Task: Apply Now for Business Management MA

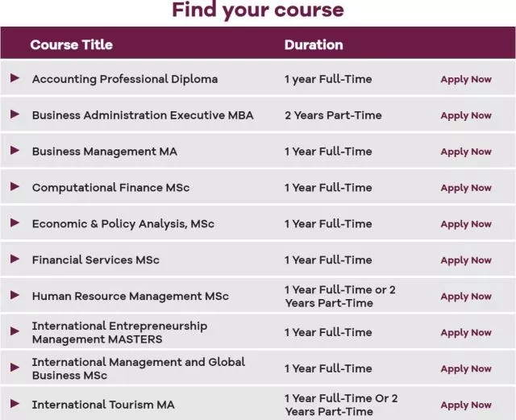Action: (x=465, y=152)
